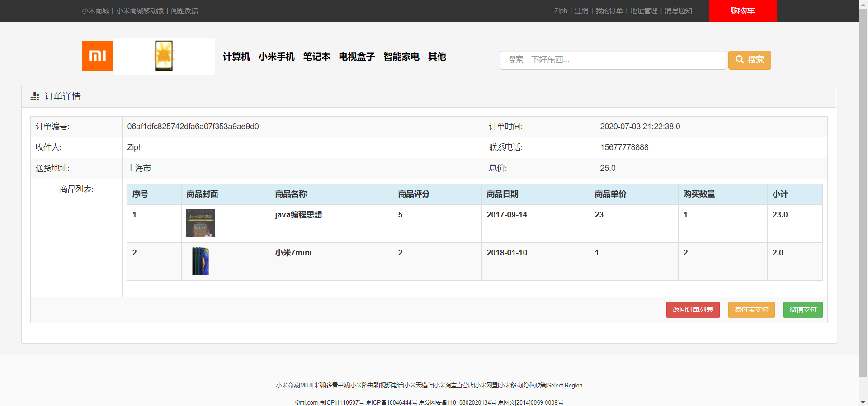Image resolution: width=868 pixels, height=406 pixels.
Task: Open 小米商城移动版 link
Action: (140, 11)
